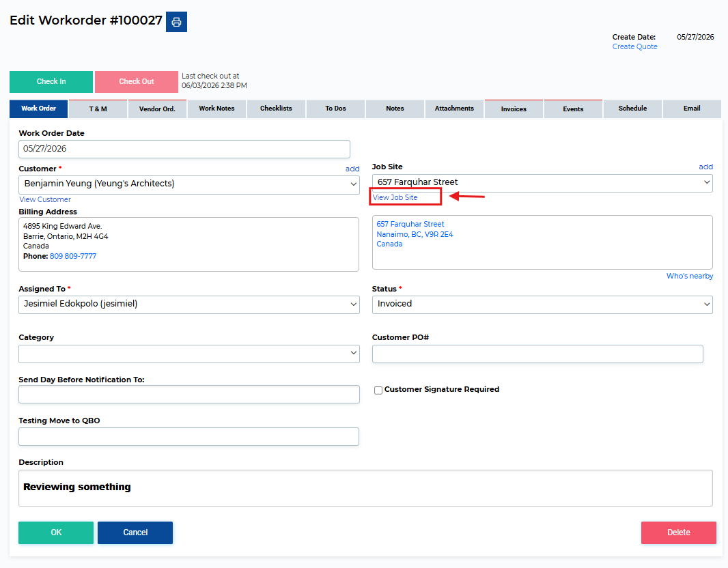Select the Work Order tab

point(38,109)
